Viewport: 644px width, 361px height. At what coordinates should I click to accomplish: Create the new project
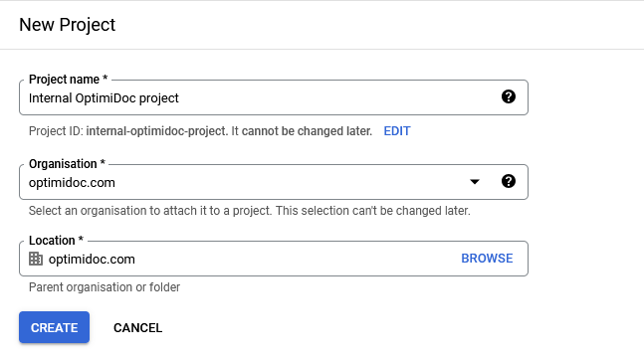[x=54, y=327]
